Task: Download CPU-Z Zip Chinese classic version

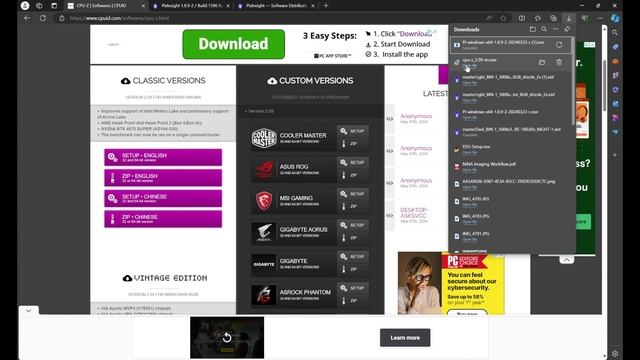Action: (x=163, y=219)
